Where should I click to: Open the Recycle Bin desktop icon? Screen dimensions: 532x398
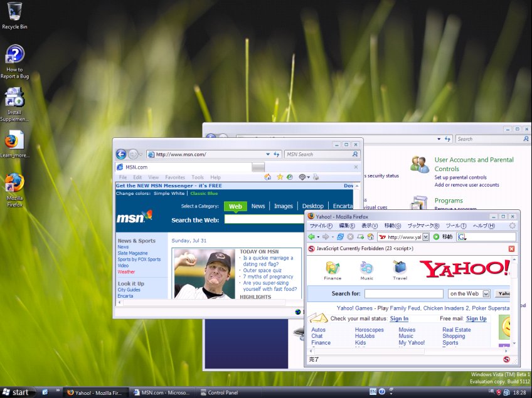coord(14,16)
